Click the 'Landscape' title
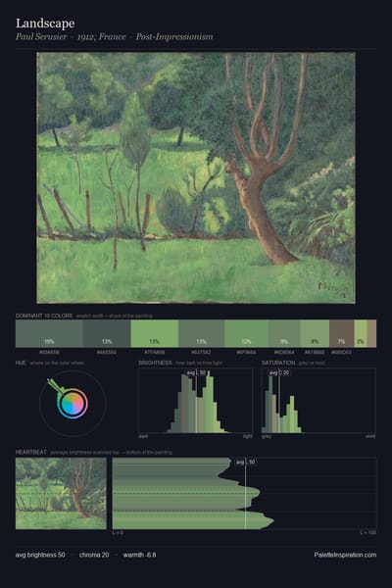The height and width of the screenshot is (588, 392). tap(45, 24)
